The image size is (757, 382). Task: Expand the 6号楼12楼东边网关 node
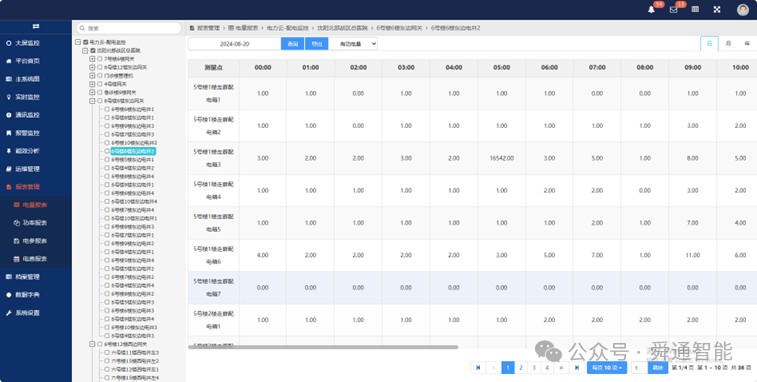[92, 67]
